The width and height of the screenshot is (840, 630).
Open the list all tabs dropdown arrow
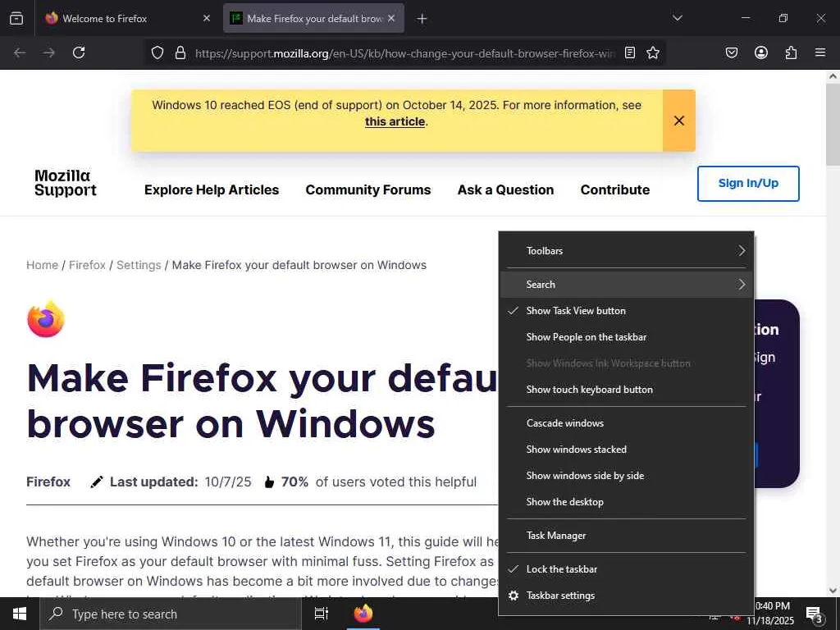(x=677, y=18)
